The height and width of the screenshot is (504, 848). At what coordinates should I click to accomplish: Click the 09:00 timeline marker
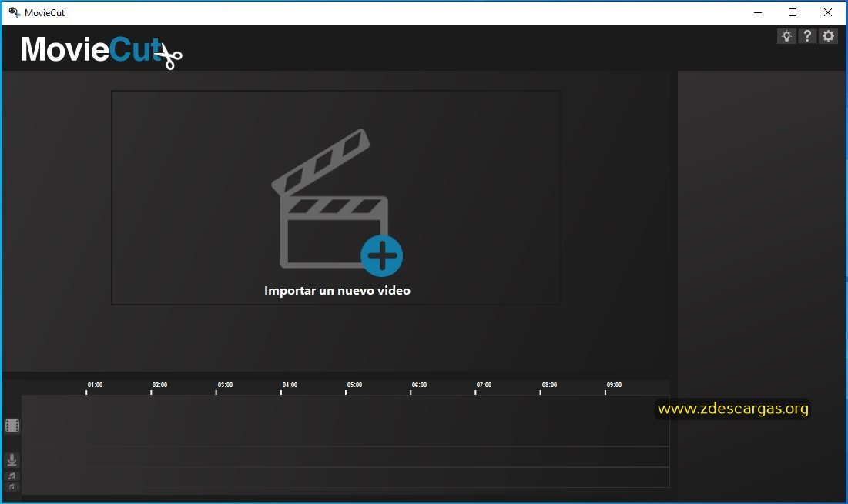click(x=614, y=386)
